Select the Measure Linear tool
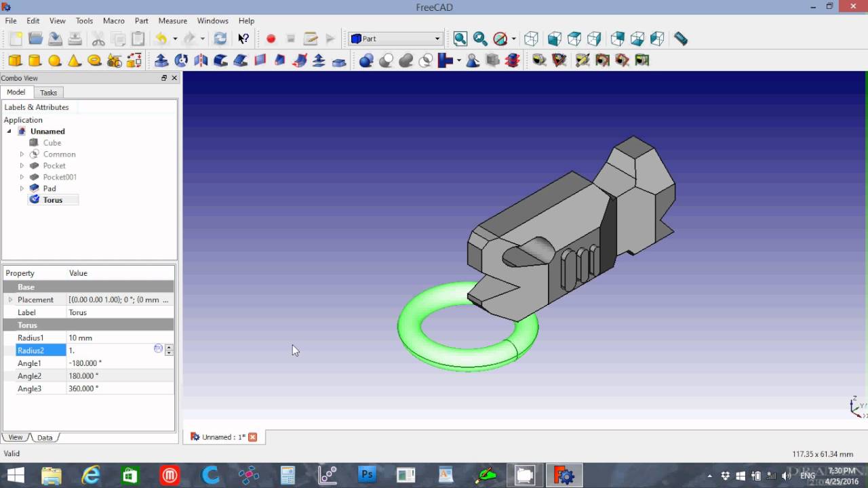 click(539, 60)
